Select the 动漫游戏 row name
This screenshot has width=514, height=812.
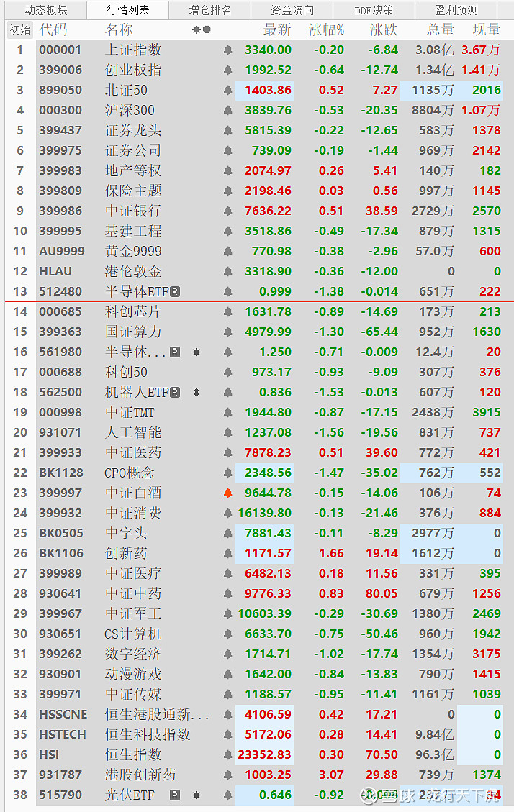[x=133, y=675]
